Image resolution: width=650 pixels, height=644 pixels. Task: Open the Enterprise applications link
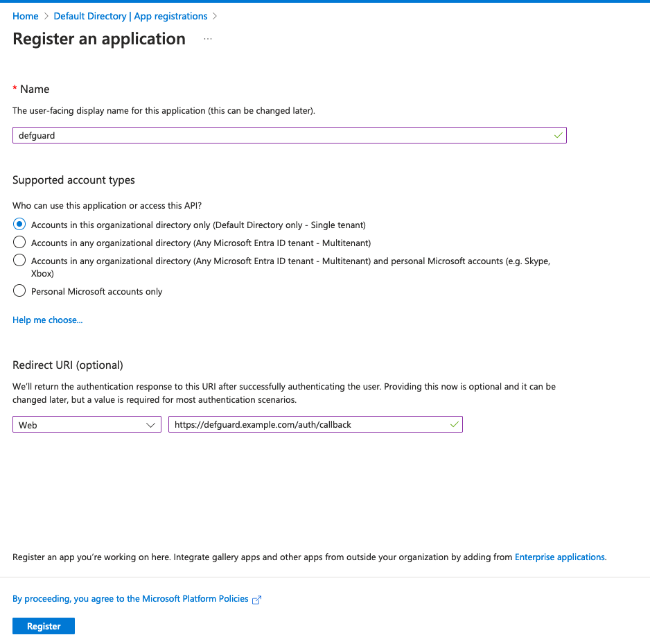click(560, 557)
